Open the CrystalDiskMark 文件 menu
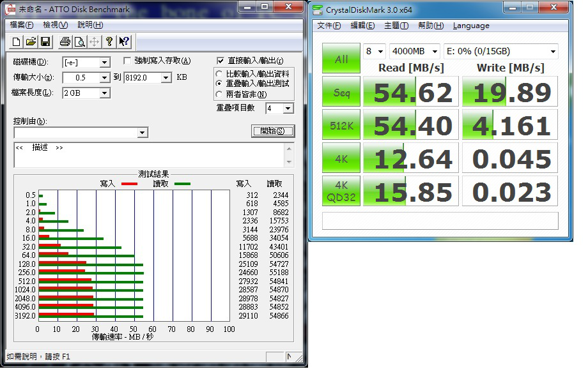588x383 pixels. [329, 26]
